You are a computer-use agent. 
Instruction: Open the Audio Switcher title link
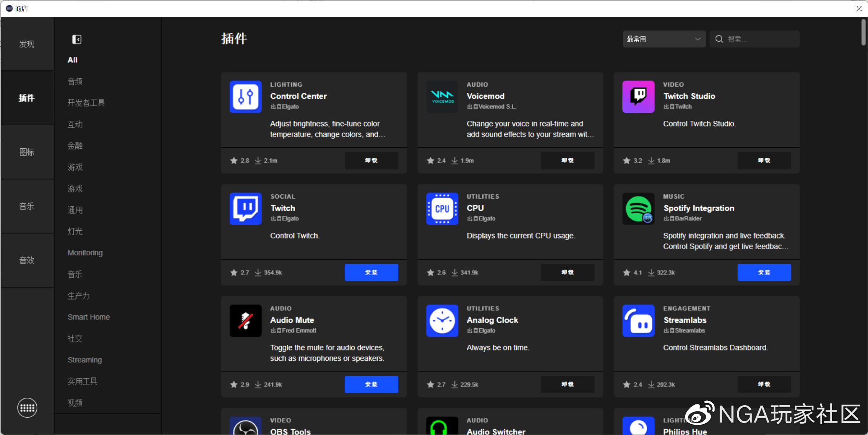(x=496, y=431)
